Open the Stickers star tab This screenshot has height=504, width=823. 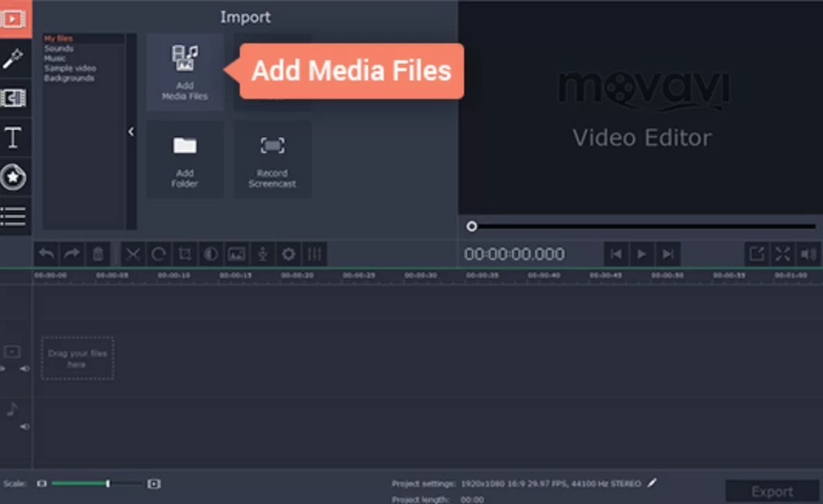tap(13, 177)
